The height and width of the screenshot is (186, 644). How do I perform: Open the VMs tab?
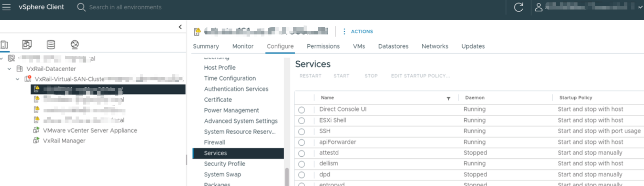click(359, 46)
